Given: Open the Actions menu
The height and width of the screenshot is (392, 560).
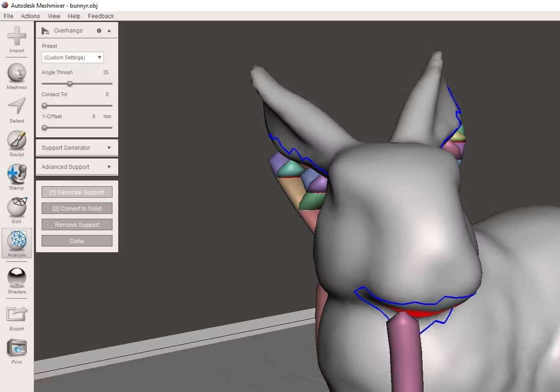Looking at the screenshot, I should (30, 16).
